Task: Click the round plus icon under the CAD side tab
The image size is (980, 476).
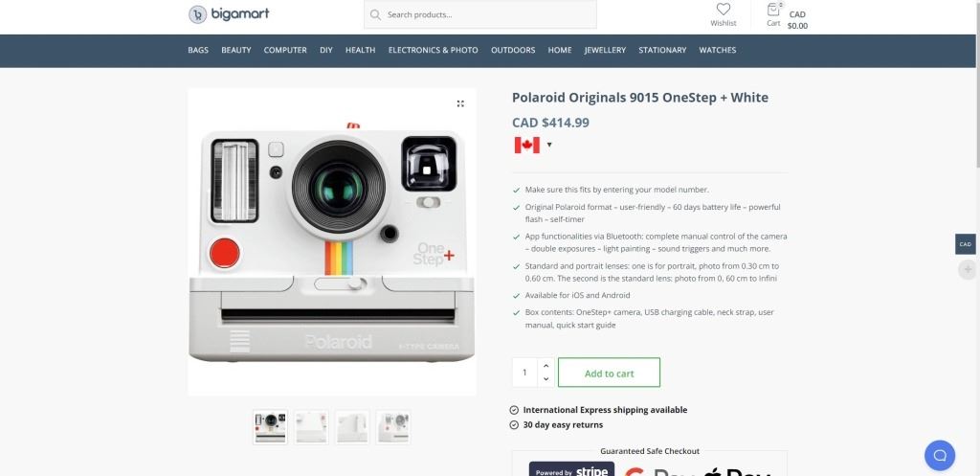Action: [x=968, y=269]
